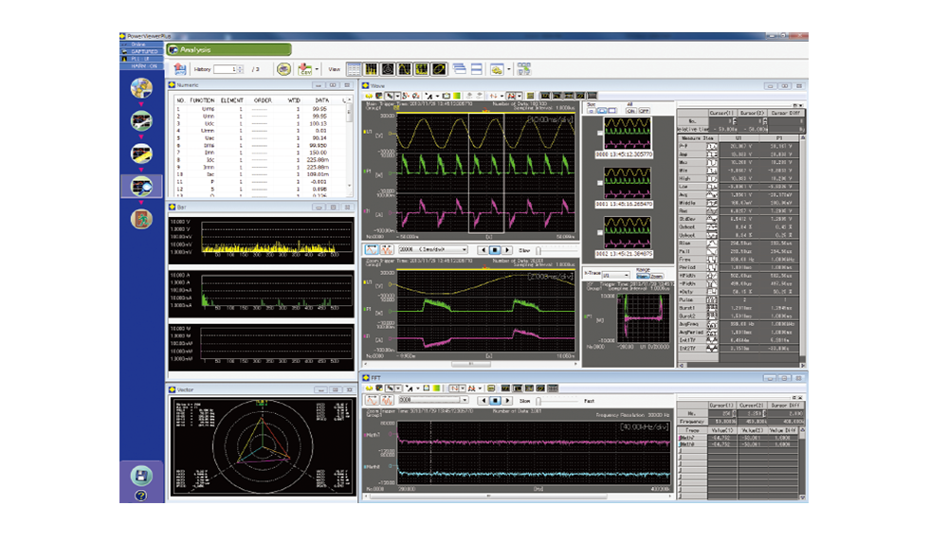This screenshot has width=930, height=560.
Task: Click the HARM : ON status item
Action: point(142,65)
